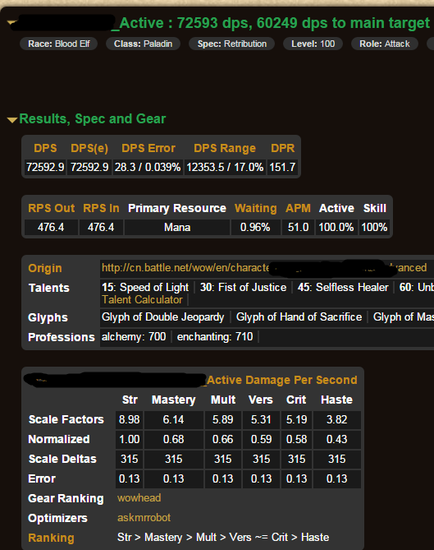This screenshot has height=550, width=434.
Task: Click the RPS In header
Action: (x=101, y=208)
